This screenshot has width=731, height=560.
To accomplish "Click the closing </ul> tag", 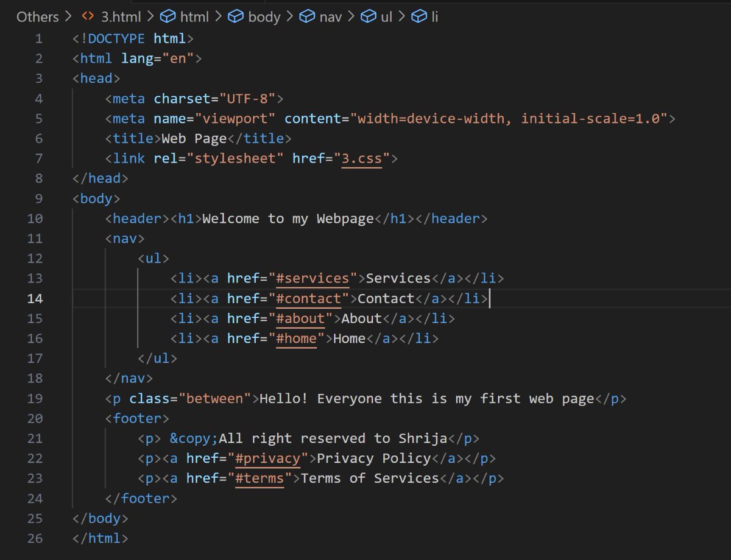I will (x=158, y=359).
